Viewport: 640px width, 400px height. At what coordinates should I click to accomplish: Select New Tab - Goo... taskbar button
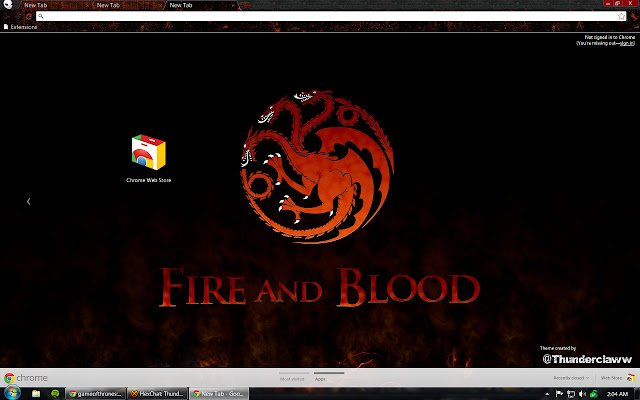point(219,394)
